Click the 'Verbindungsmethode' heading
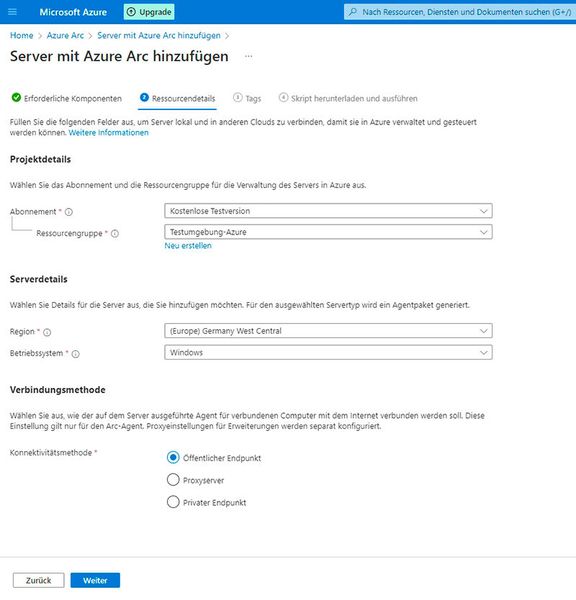 click(58, 390)
